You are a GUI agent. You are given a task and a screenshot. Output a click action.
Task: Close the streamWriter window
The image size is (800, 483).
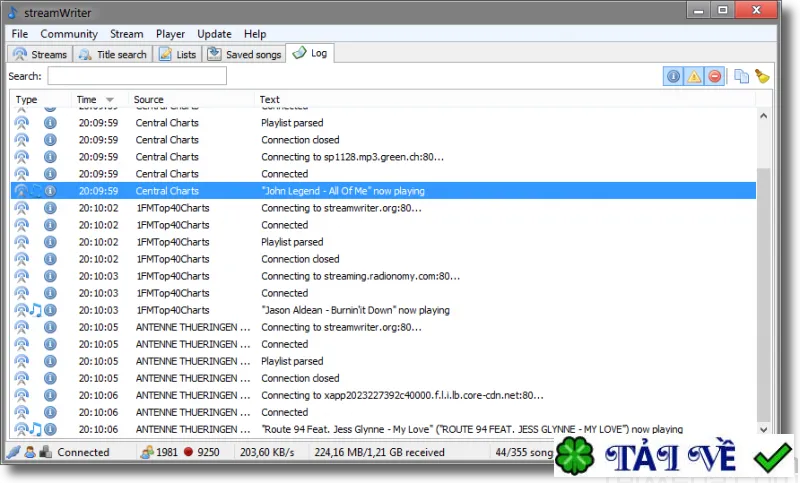pyautogui.click(x=757, y=10)
